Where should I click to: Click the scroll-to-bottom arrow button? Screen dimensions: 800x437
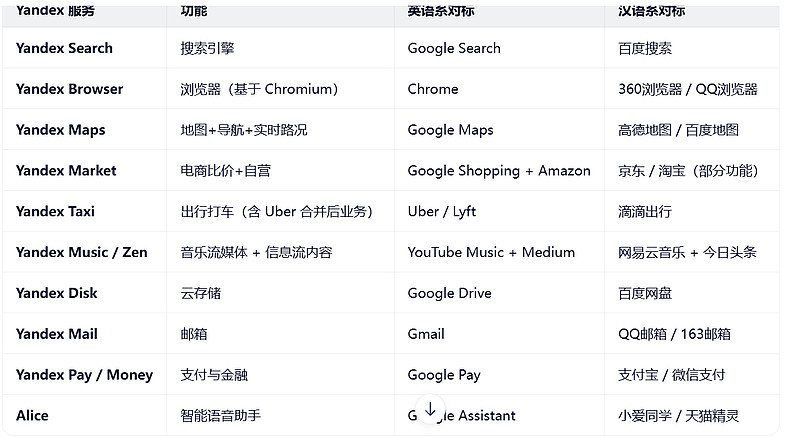[x=430, y=410]
